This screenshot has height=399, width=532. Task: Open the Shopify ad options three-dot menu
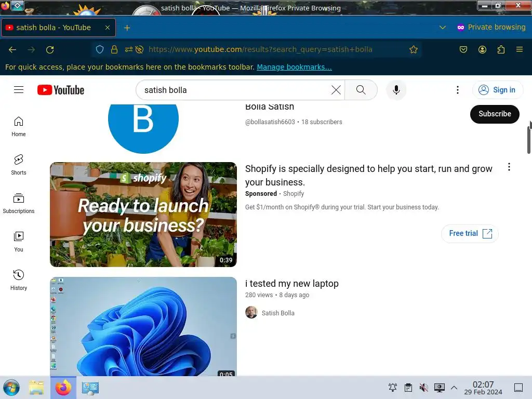pos(509,167)
